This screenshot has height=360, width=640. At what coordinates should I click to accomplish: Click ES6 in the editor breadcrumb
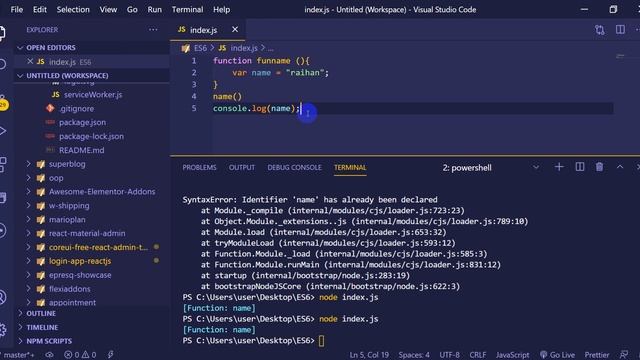pos(200,48)
